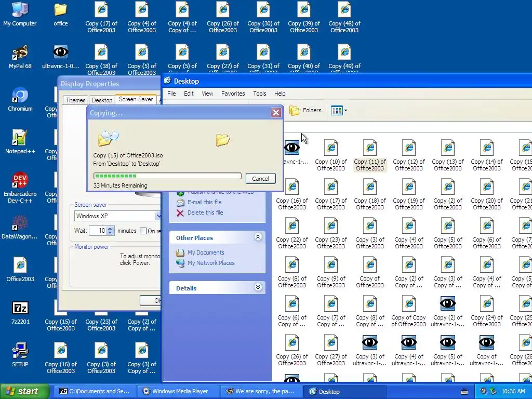Viewport: 532px width, 399px height.
Task: Switch to Desktop taskbar button
Action: click(x=344, y=392)
